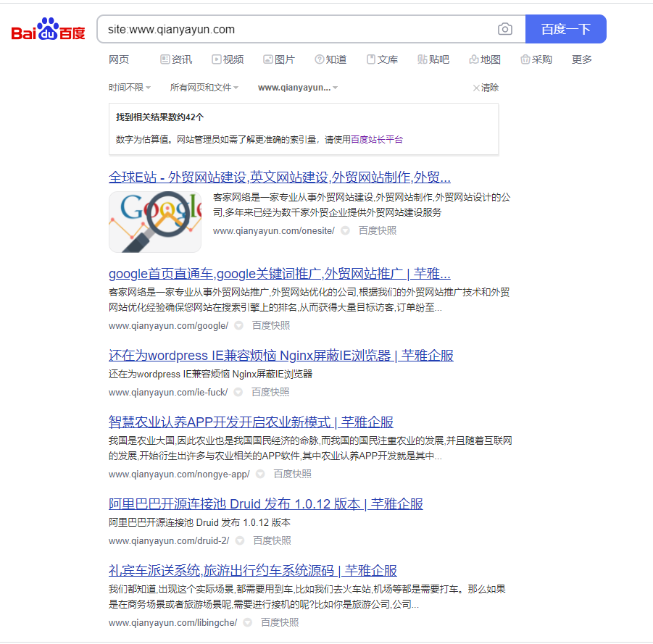
Task: Switch to the 视频 video tab
Action: click(228, 59)
